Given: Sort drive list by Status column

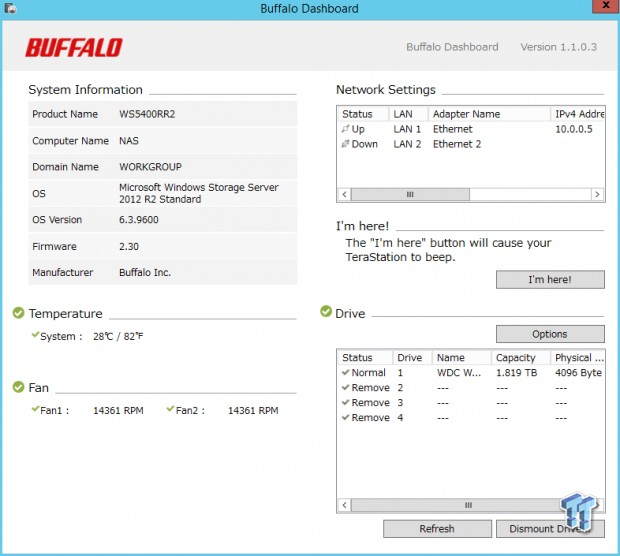Looking at the screenshot, I should click(365, 358).
